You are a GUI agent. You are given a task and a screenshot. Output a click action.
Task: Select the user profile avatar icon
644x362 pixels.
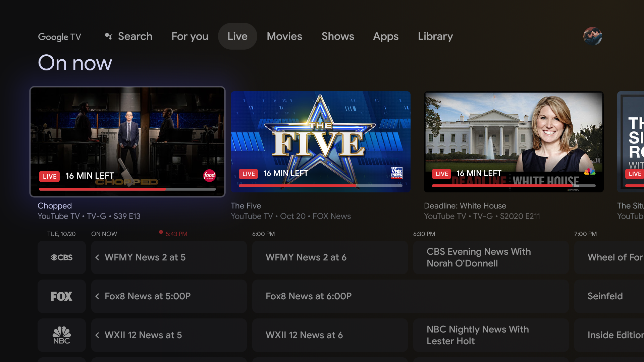[x=592, y=35]
